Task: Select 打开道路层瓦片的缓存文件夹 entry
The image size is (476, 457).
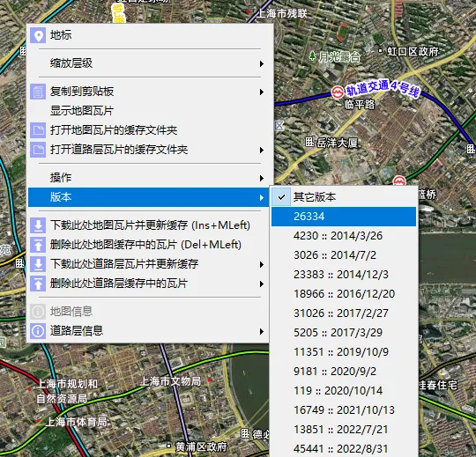Action: 148,150
